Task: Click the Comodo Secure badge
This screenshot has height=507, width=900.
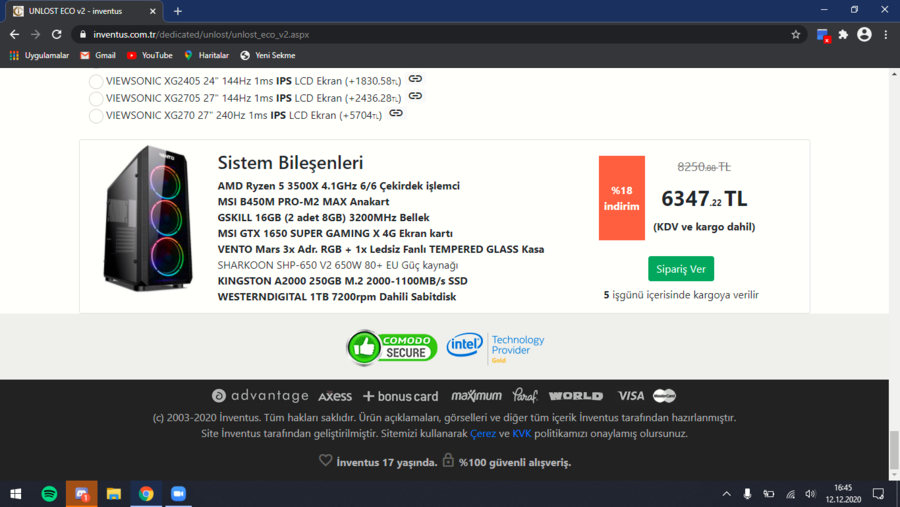Action: [x=392, y=347]
